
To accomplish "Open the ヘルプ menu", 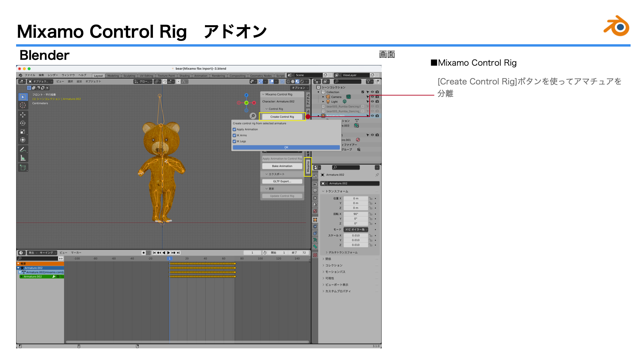I will click(82, 75).
